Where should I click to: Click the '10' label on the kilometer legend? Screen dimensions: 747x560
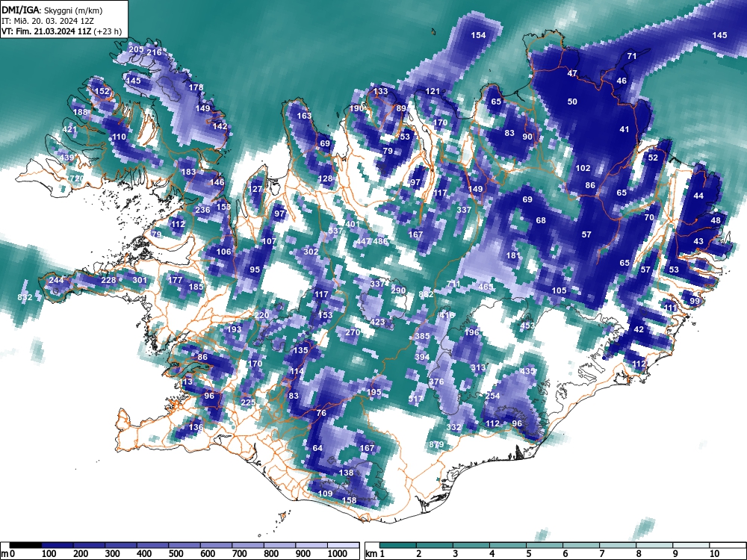point(714,554)
